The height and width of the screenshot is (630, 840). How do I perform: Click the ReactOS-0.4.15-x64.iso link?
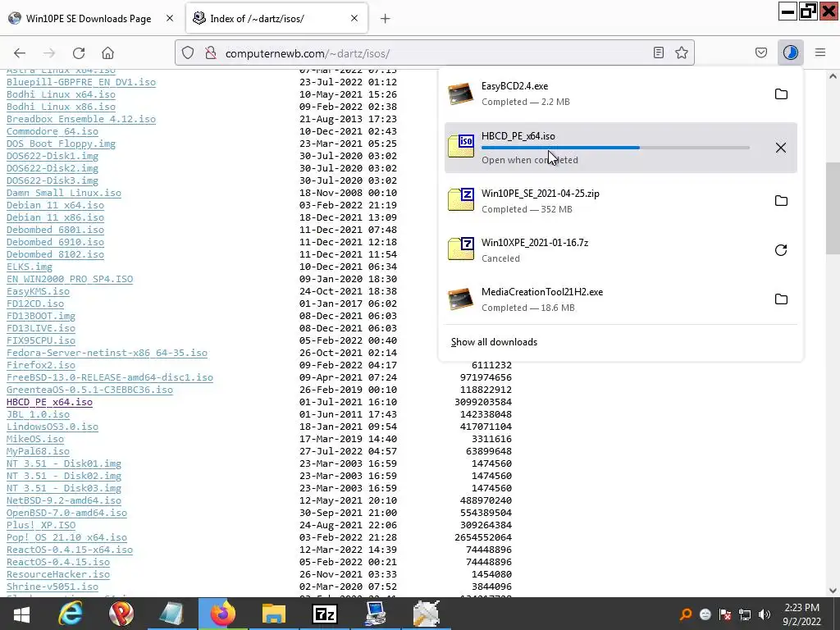[70, 550]
